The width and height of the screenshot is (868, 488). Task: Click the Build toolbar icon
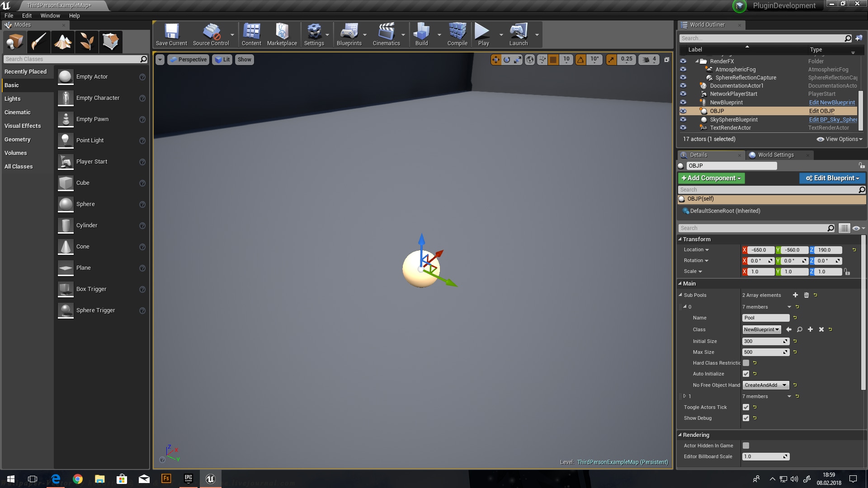pyautogui.click(x=421, y=34)
